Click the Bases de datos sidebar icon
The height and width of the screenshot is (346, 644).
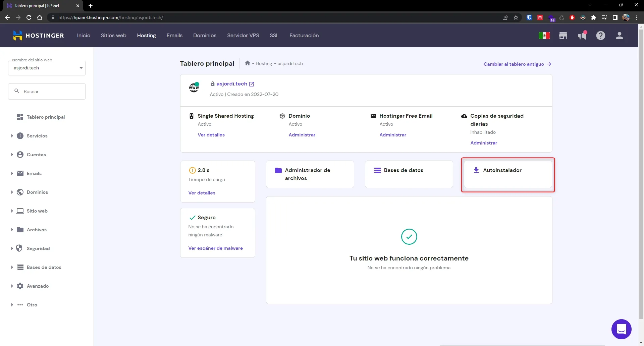[20, 267]
